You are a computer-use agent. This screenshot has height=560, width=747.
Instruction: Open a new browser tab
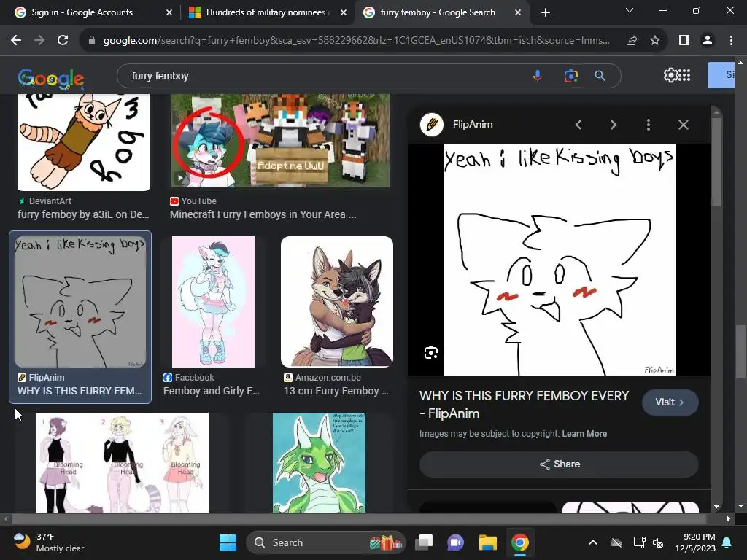(x=546, y=12)
